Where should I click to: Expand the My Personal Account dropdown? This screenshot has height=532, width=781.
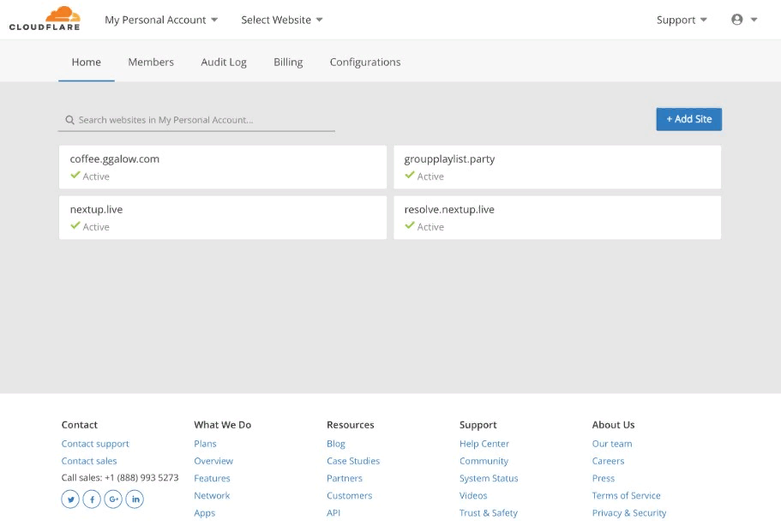[161, 20]
